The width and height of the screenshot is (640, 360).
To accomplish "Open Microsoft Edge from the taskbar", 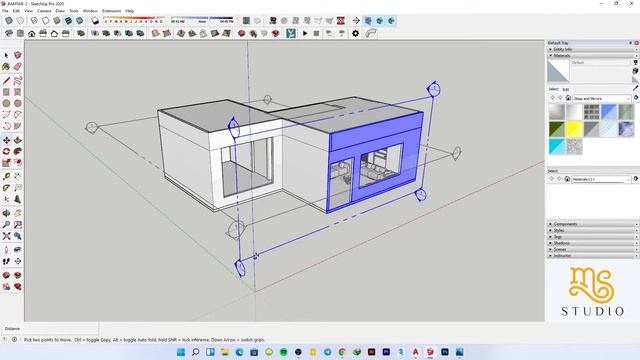I will click(x=240, y=352).
